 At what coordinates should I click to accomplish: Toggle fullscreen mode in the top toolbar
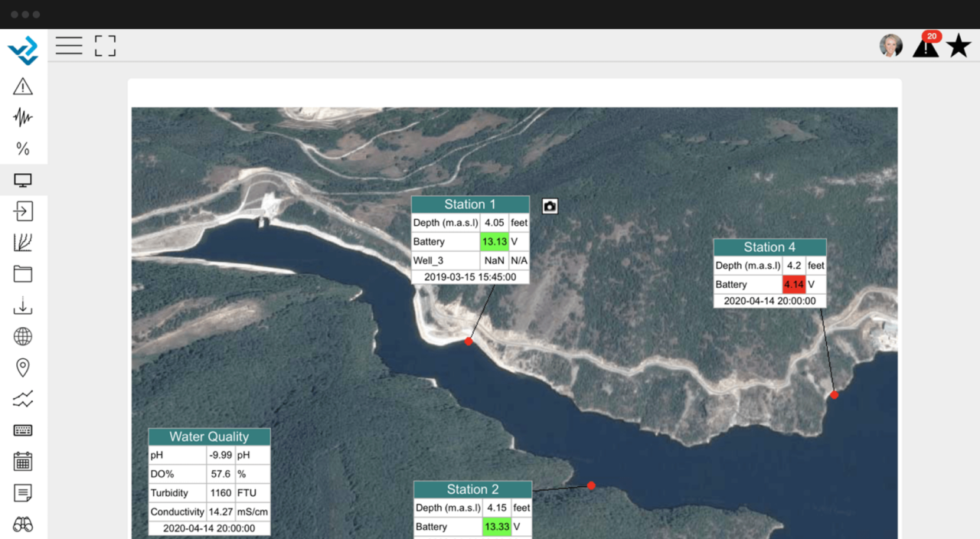click(105, 45)
